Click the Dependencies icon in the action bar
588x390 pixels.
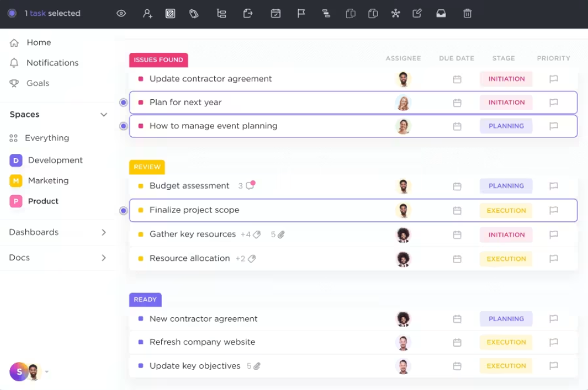(326, 14)
